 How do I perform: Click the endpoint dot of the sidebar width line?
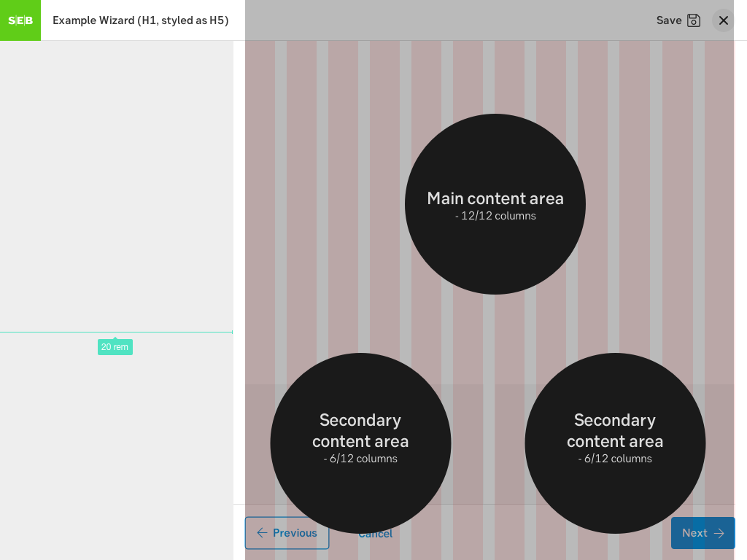233,332
